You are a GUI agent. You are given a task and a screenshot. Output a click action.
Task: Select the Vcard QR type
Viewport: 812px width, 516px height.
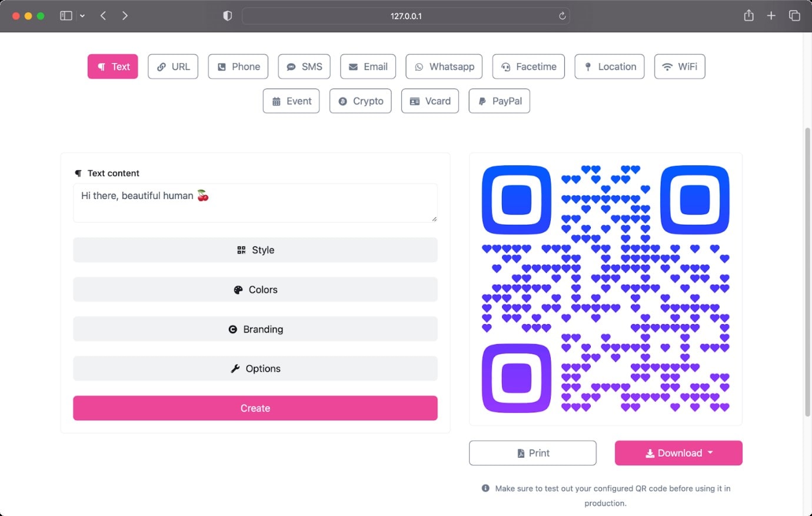430,101
